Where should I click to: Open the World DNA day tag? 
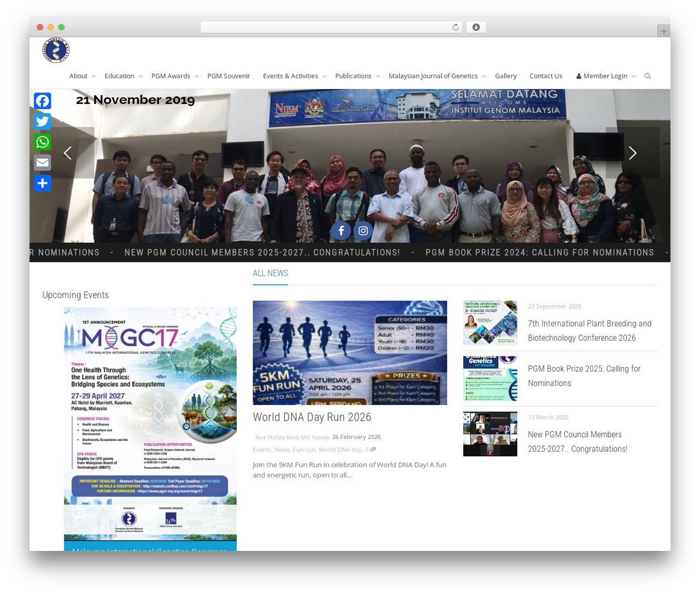point(340,450)
